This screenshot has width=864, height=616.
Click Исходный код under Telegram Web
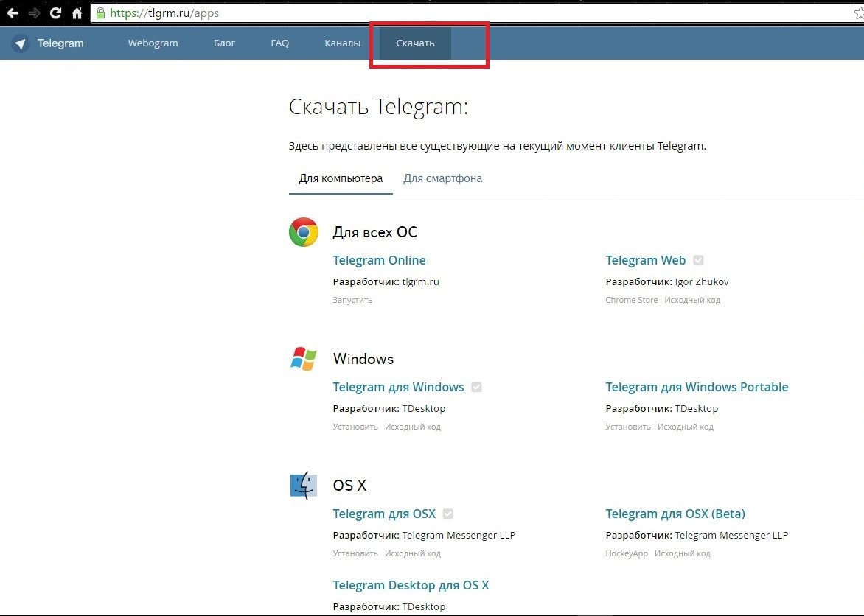point(692,300)
